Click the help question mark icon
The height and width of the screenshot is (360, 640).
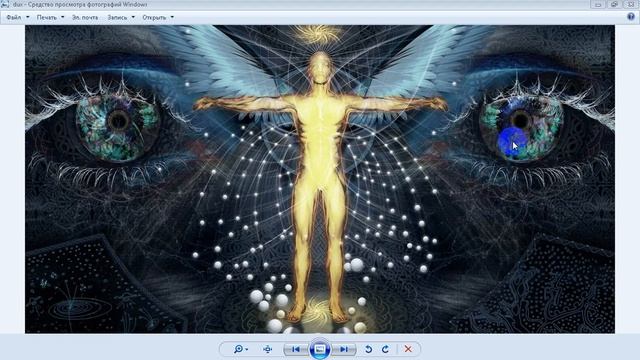click(631, 17)
